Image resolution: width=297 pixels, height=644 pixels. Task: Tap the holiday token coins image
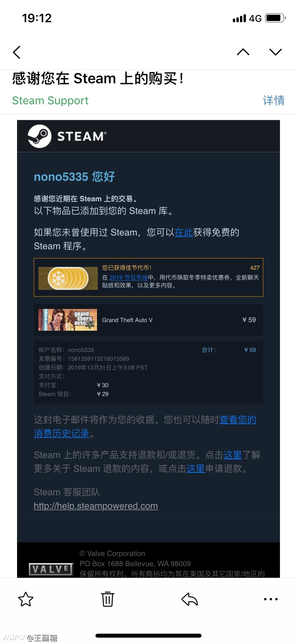(x=68, y=278)
